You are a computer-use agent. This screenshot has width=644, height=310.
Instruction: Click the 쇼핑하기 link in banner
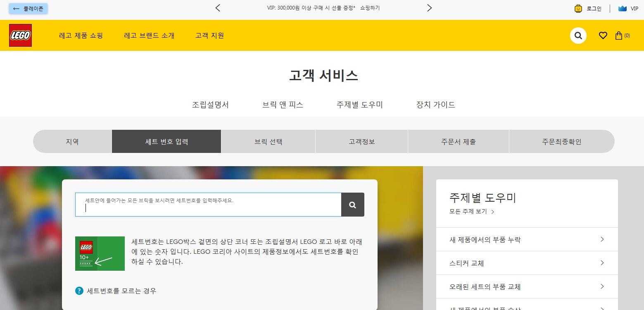coord(370,8)
